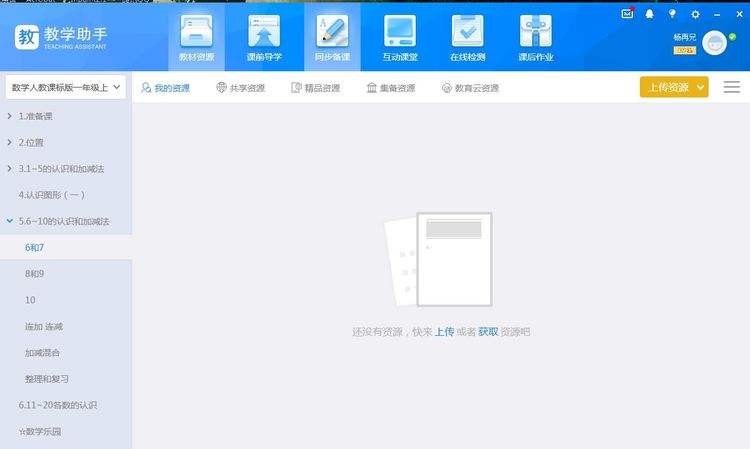Expand the 上传资源 dropdown arrow
This screenshot has height=449, width=750.
[701, 88]
